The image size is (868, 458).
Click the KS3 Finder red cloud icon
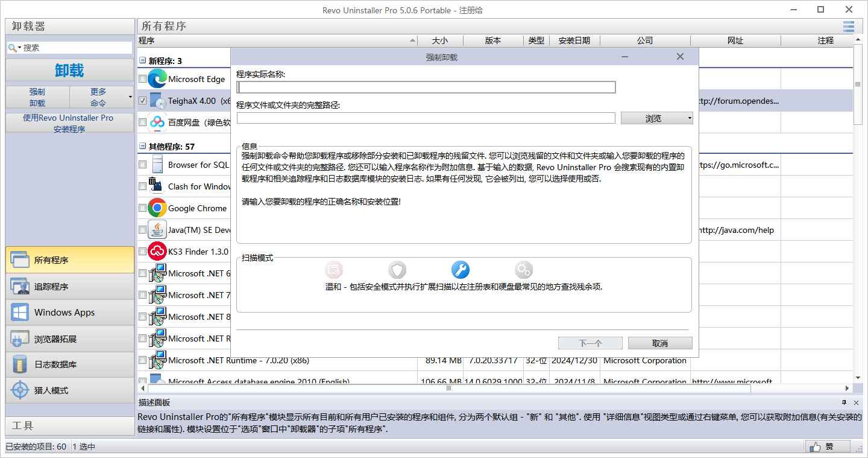click(157, 252)
